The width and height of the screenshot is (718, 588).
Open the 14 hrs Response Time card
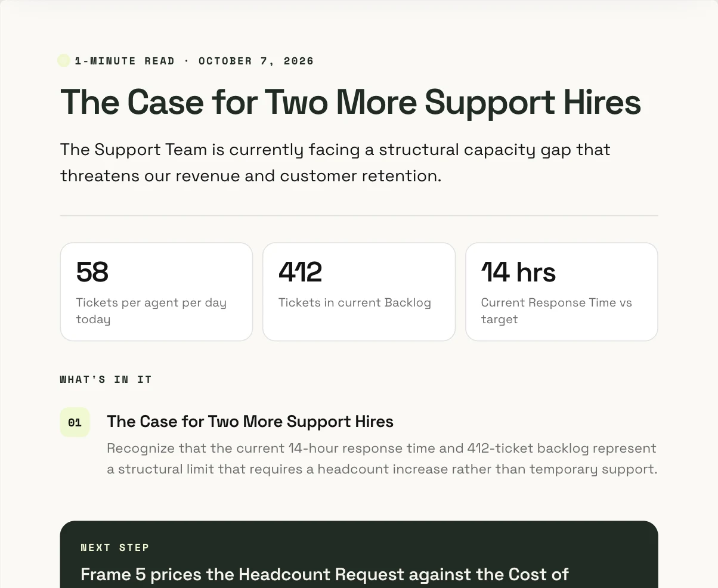[x=562, y=292]
